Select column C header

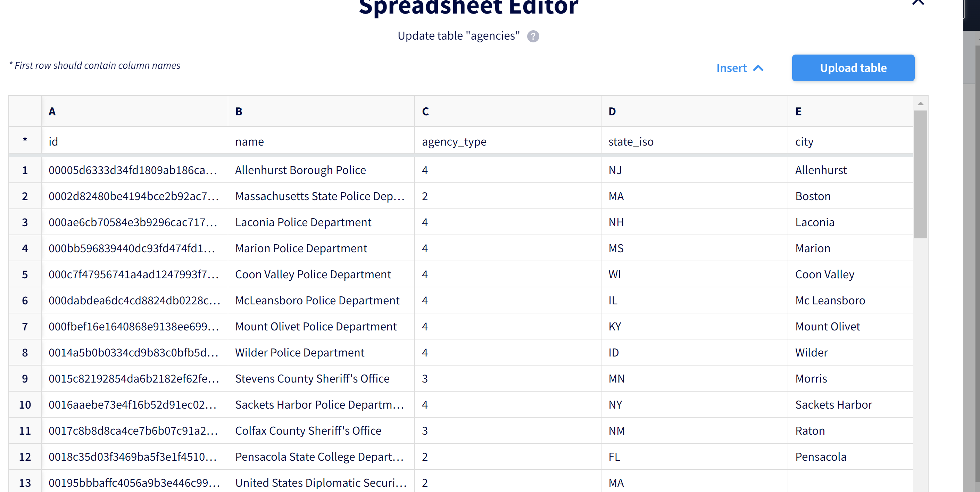click(508, 111)
